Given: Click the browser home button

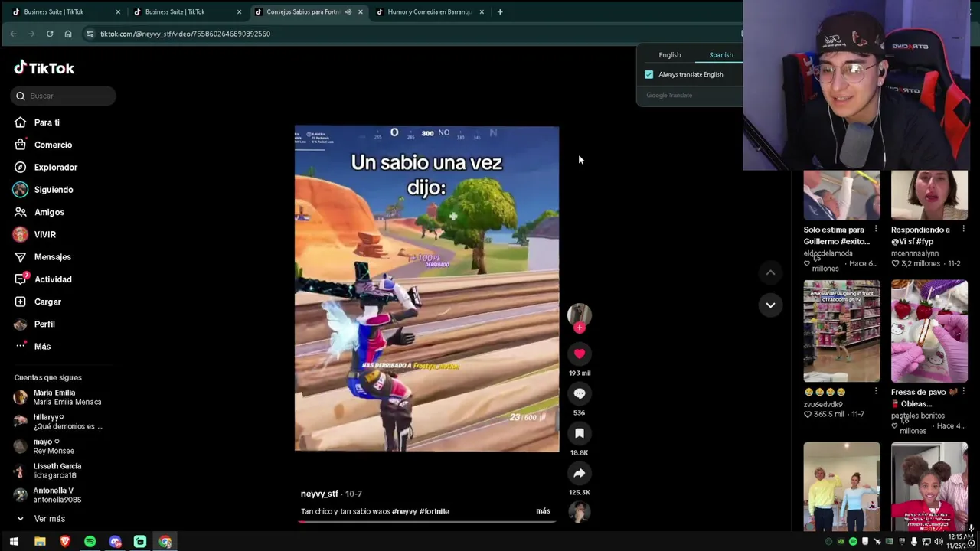Looking at the screenshot, I should point(68,34).
